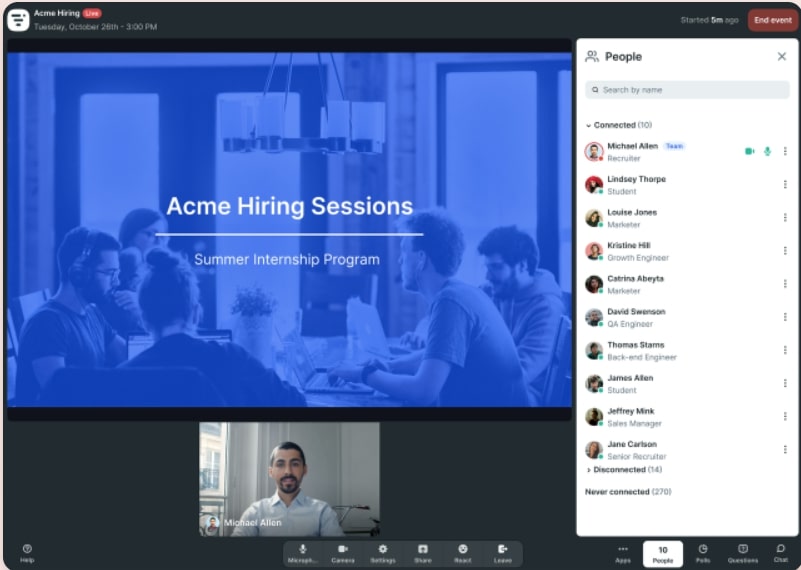
Task: Click the Acme Hiring app logo icon
Action: [x=18, y=19]
